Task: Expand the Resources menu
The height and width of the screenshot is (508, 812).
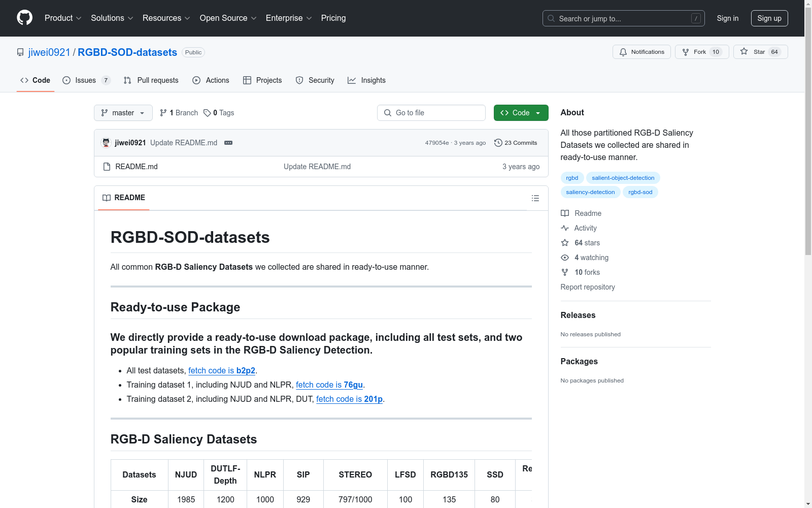Action: pos(166,18)
